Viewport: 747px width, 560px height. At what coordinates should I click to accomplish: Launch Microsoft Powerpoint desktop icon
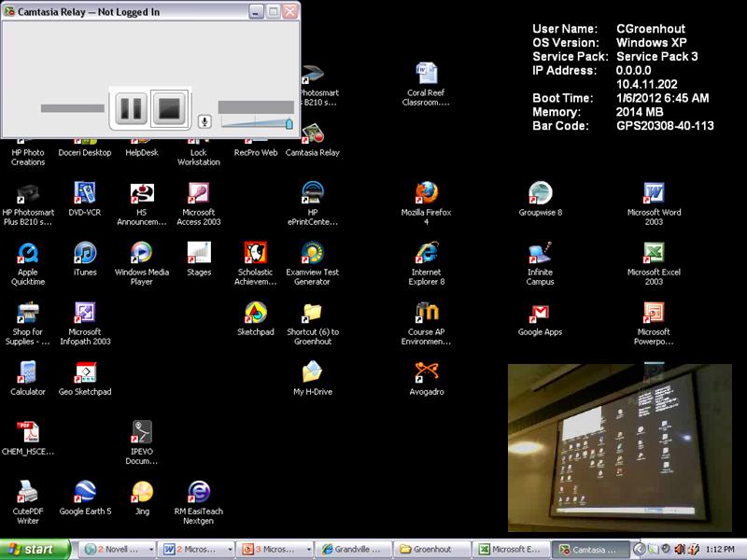point(654,324)
